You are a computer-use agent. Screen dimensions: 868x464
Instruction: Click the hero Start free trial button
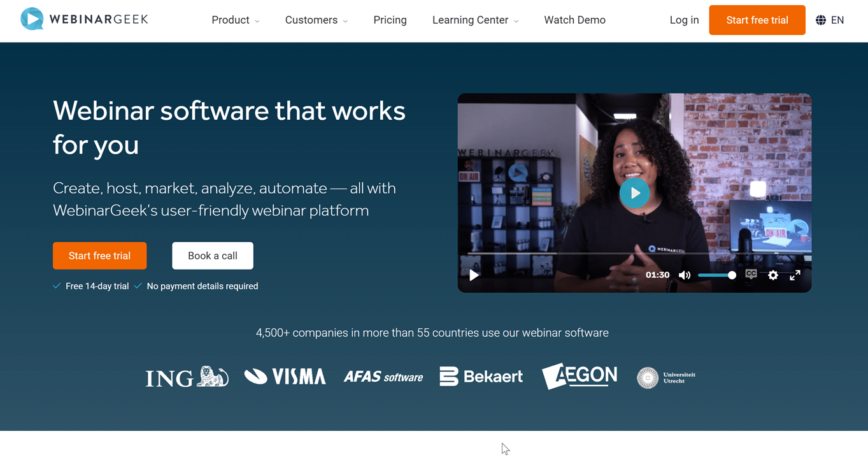pos(99,256)
